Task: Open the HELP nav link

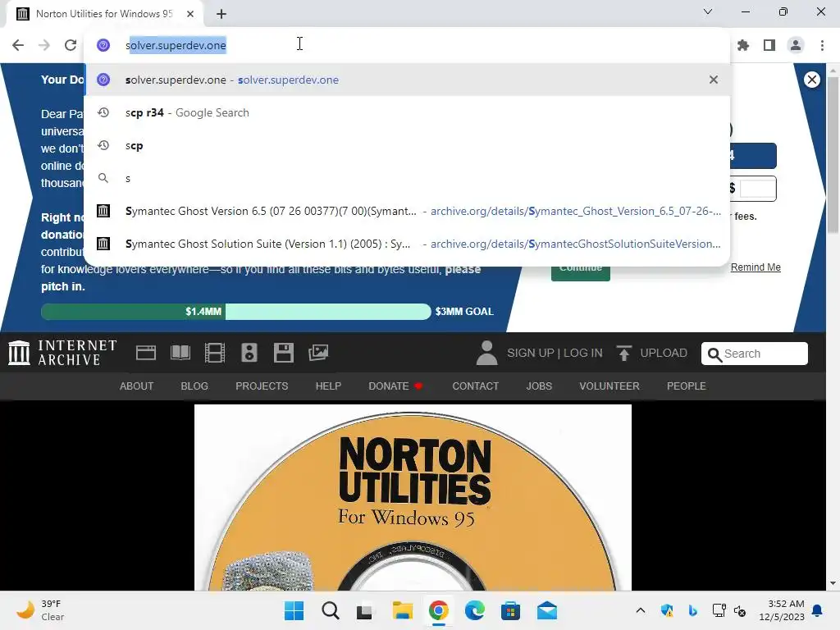Action: pyautogui.click(x=328, y=386)
